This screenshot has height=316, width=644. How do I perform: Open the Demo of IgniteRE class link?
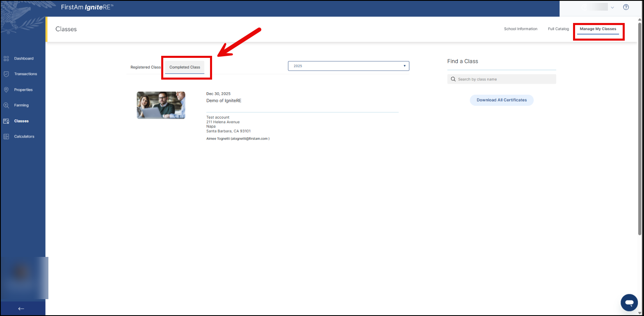[x=224, y=101]
